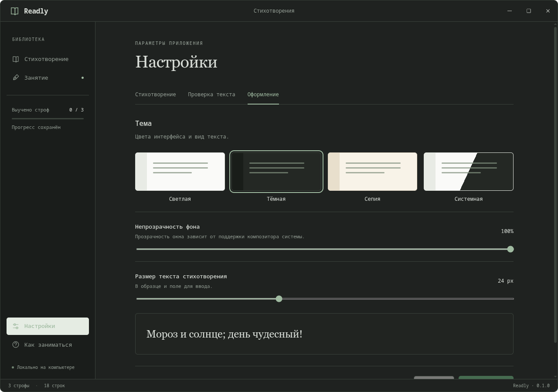This screenshot has width=558, height=392.
Task: Click the Как заниматься question-mark icon
Action: [16, 345]
